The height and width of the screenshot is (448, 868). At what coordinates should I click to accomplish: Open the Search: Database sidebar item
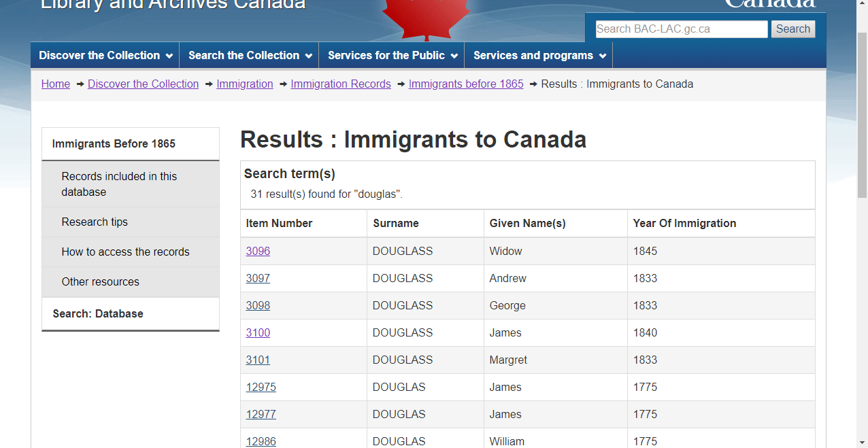(x=98, y=314)
